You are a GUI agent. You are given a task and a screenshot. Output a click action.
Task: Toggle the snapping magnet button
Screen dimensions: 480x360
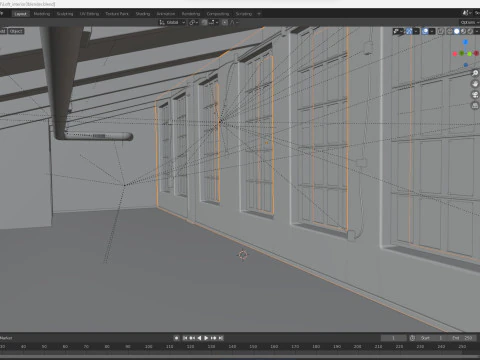[205, 22]
